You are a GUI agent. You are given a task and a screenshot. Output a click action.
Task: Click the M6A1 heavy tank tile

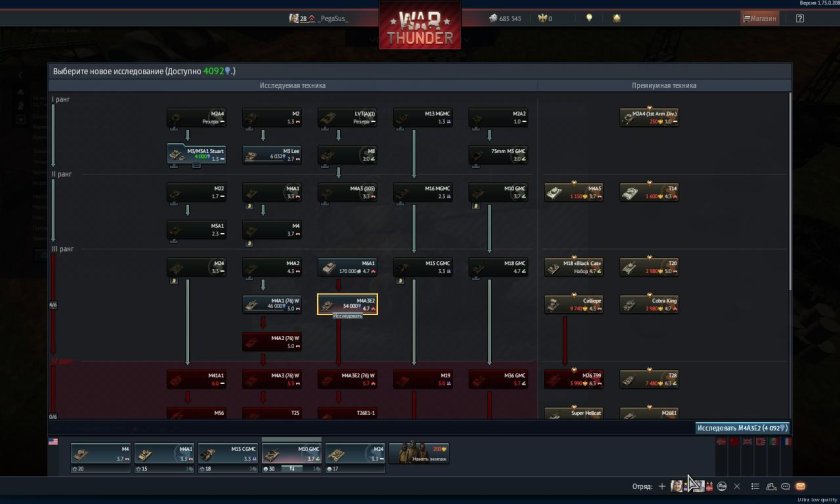click(x=347, y=267)
